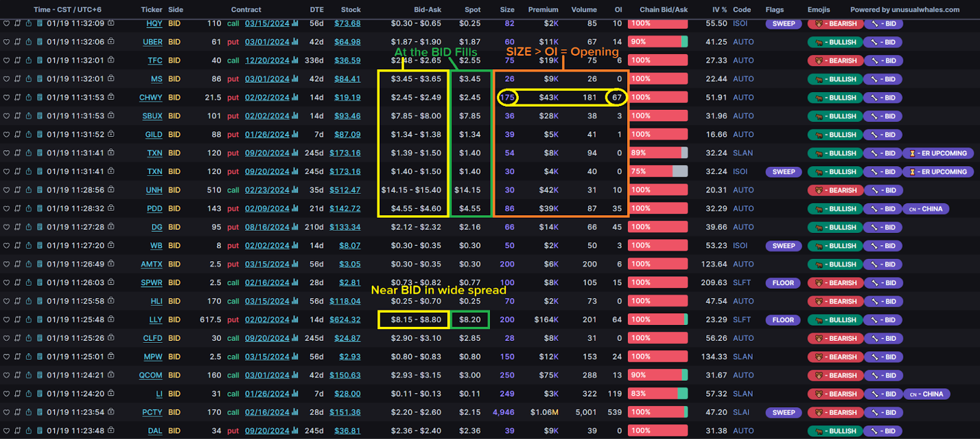Open chart icon beside UBER contract date

click(295, 42)
